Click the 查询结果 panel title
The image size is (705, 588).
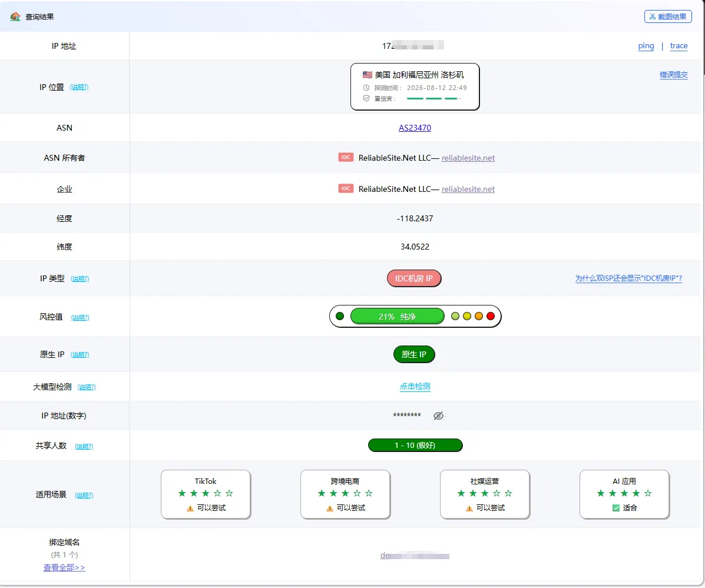point(39,16)
